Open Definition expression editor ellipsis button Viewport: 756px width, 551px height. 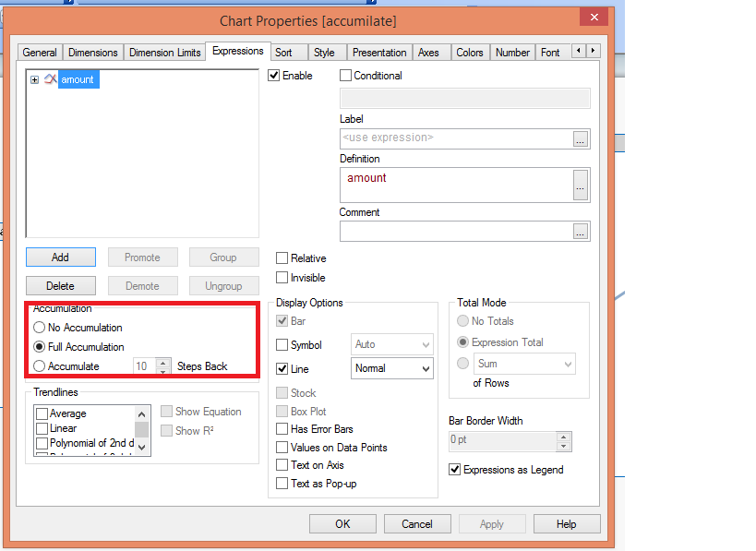pos(581,186)
